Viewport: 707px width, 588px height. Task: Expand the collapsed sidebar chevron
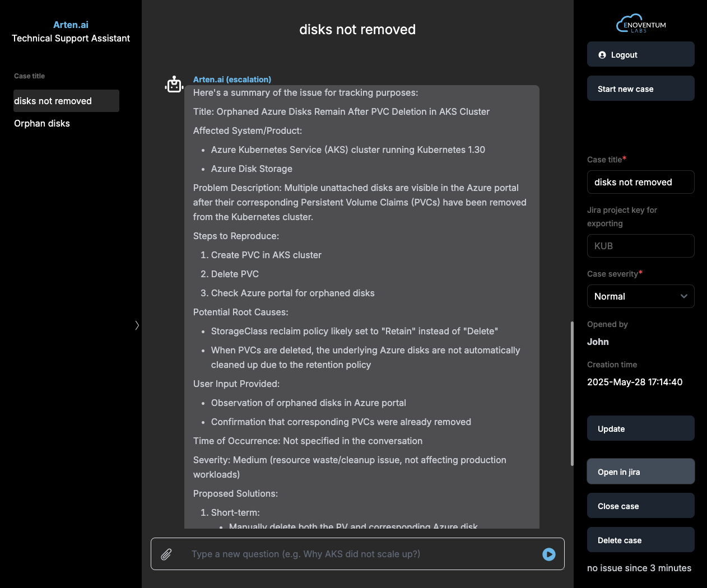[137, 325]
